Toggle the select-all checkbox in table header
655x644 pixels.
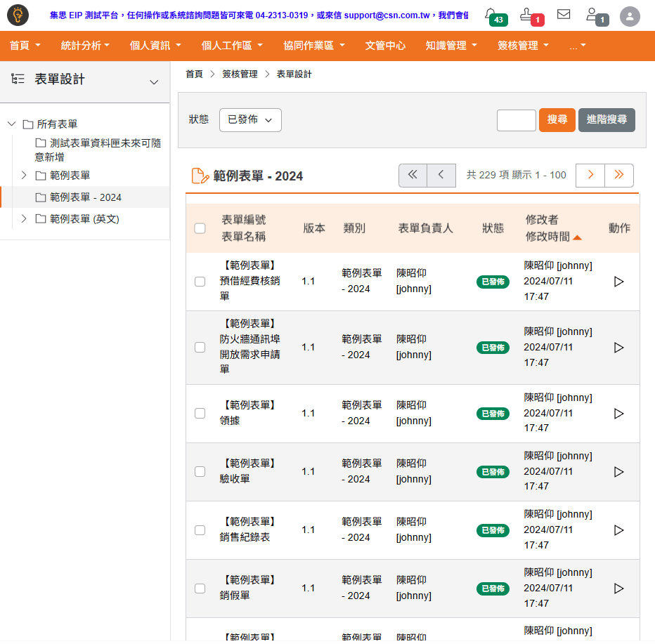click(x=200, y=228)
